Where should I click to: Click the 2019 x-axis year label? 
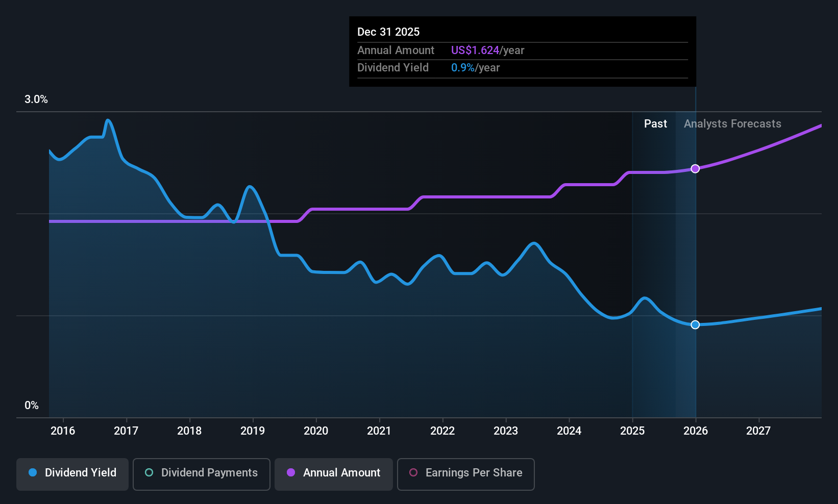[x=253, y=431]
